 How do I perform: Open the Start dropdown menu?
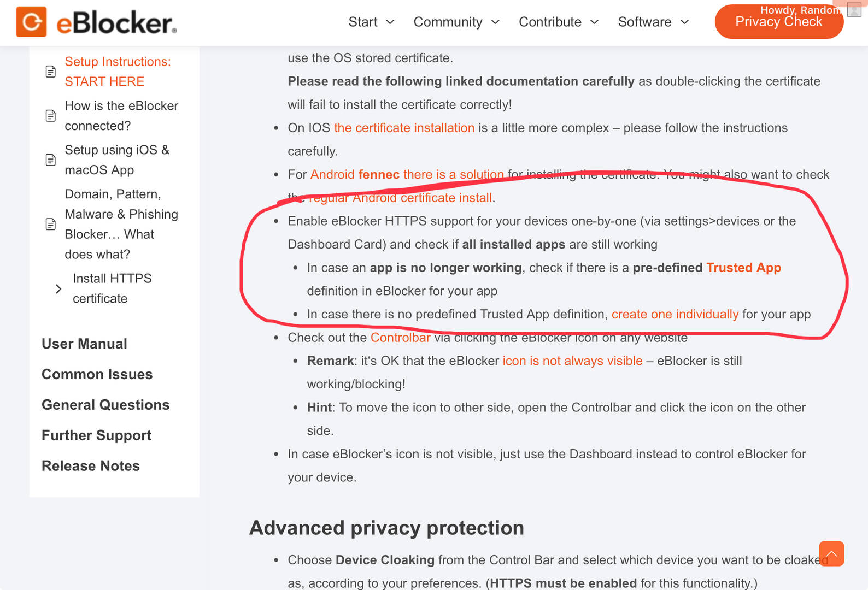tap(371, 22)
